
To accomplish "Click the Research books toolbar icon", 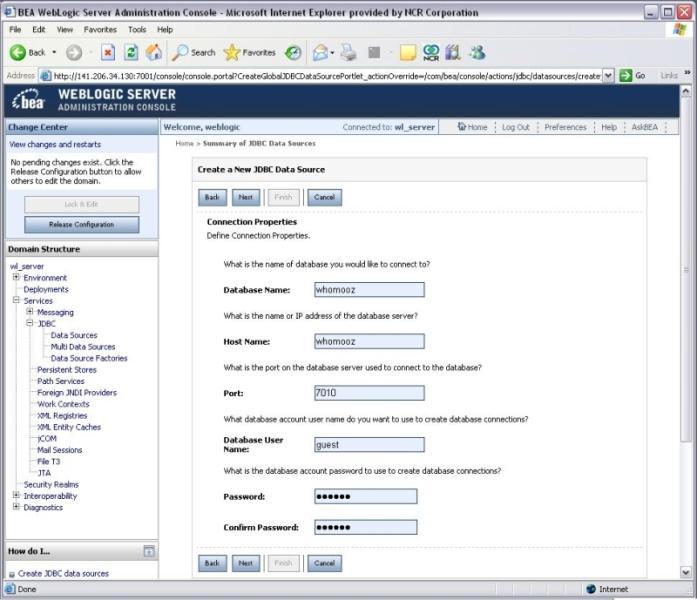I will coord(453,52).
